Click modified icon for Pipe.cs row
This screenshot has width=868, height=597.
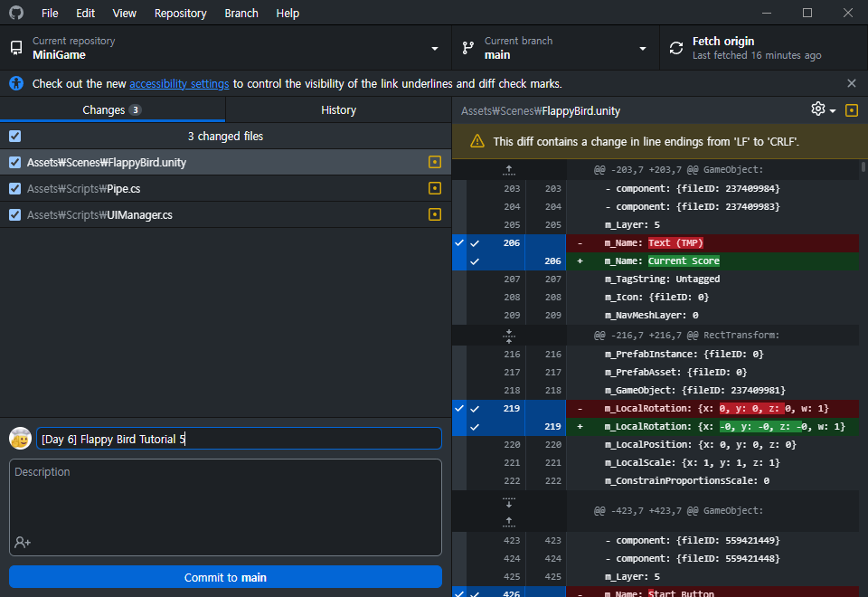[435, 188]
